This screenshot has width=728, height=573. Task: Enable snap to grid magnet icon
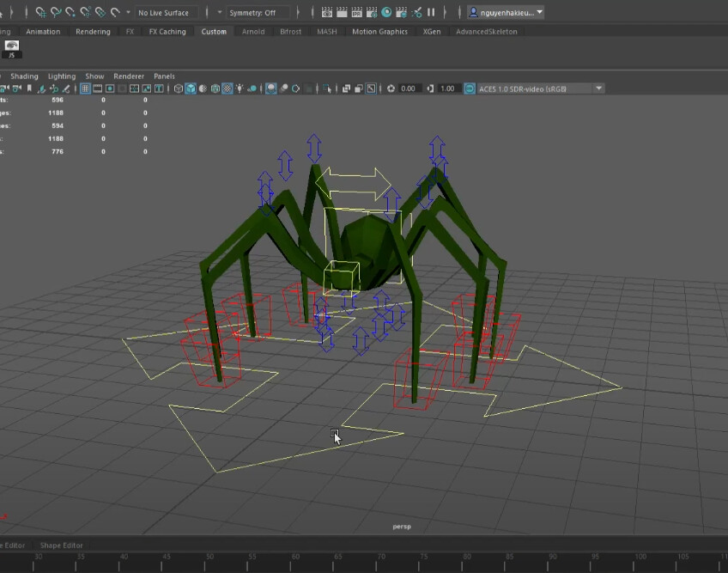point(39,12)
